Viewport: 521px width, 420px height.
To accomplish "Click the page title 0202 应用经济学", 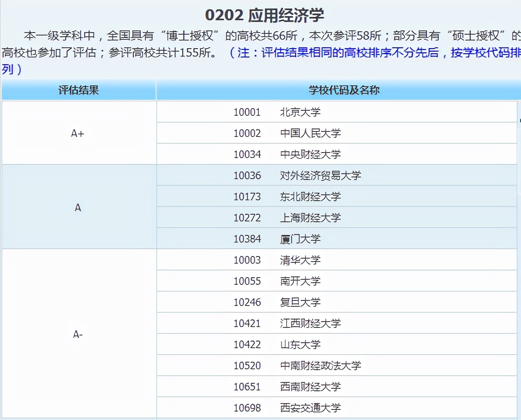I will 266,14.
